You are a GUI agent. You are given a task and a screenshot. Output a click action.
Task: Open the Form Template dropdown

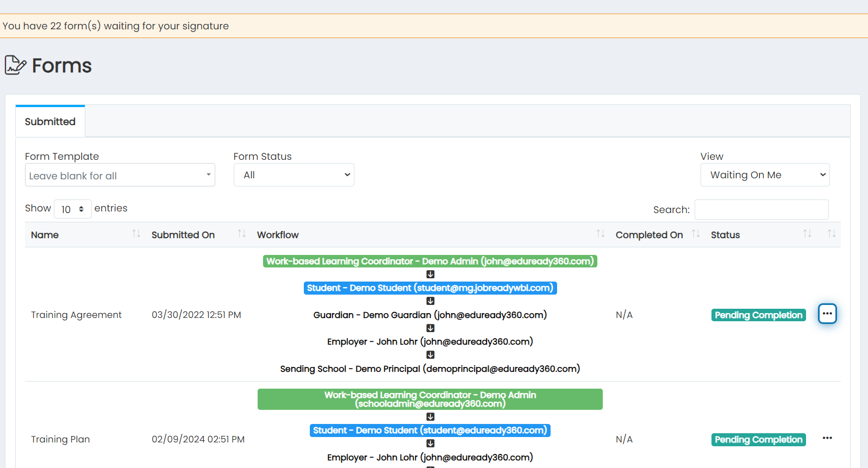pos(120,175)
